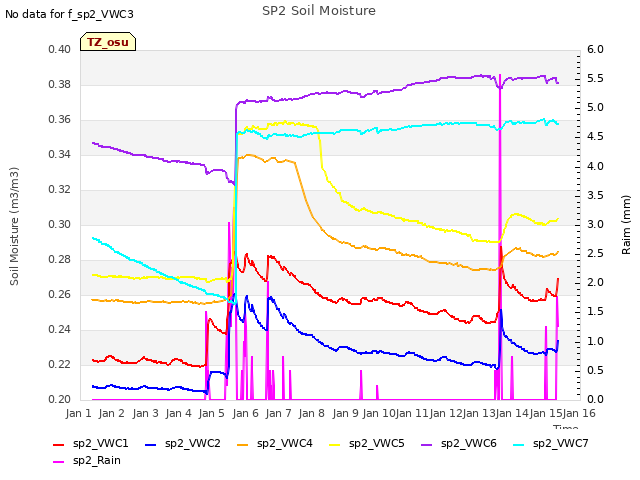The height and width of the screenshot is (480, 640).
Task: Click the 0.5 right axis value
Action: 595,370
